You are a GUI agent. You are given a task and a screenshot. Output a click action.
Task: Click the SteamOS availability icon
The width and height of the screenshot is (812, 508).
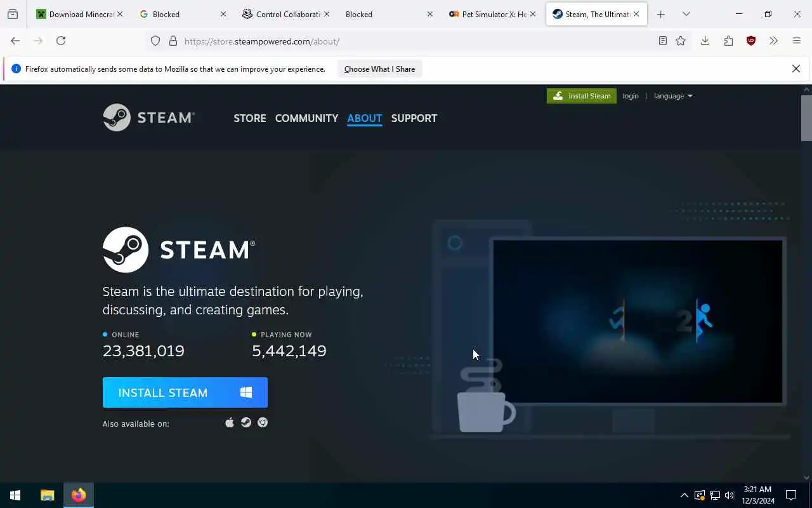click(246, 422)
